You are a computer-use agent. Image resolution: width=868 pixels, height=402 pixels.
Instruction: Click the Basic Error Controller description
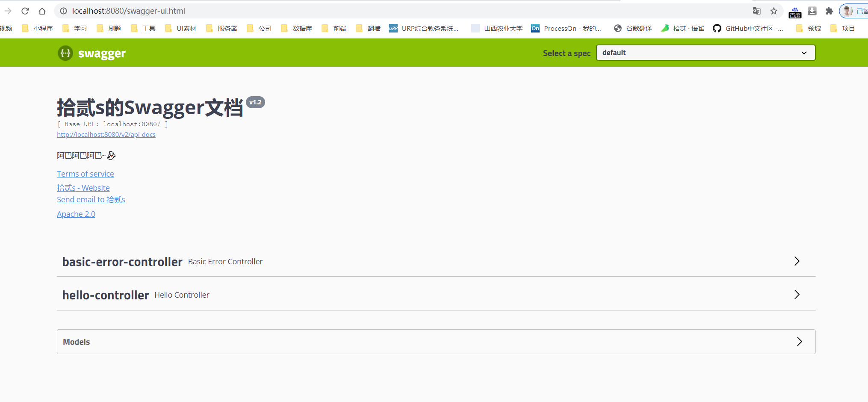click(x=225, y=261)
